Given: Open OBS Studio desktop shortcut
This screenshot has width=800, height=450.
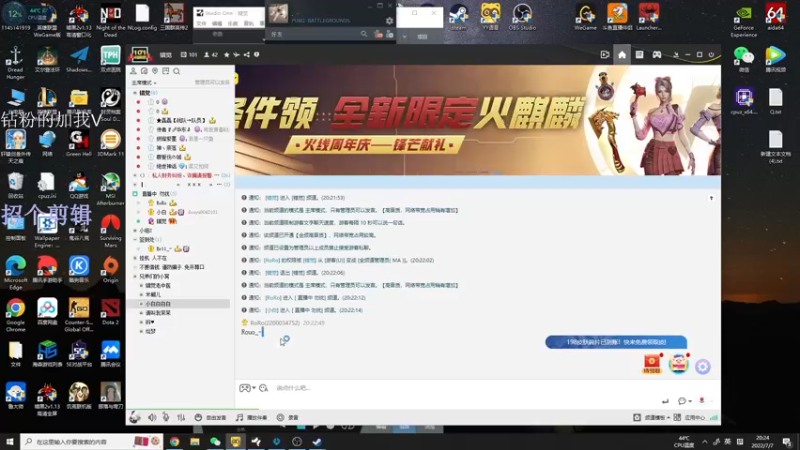Looking at the screenshot, I should tap(522, 17).
